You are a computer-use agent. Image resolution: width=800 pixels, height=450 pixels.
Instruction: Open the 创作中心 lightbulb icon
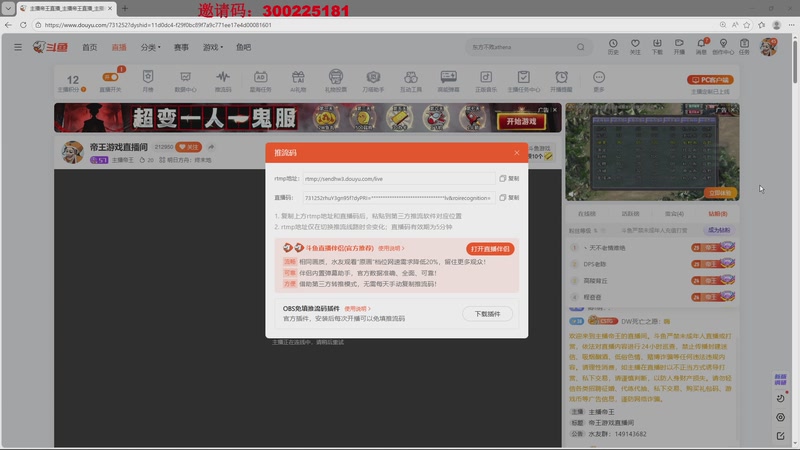(723, 46)
